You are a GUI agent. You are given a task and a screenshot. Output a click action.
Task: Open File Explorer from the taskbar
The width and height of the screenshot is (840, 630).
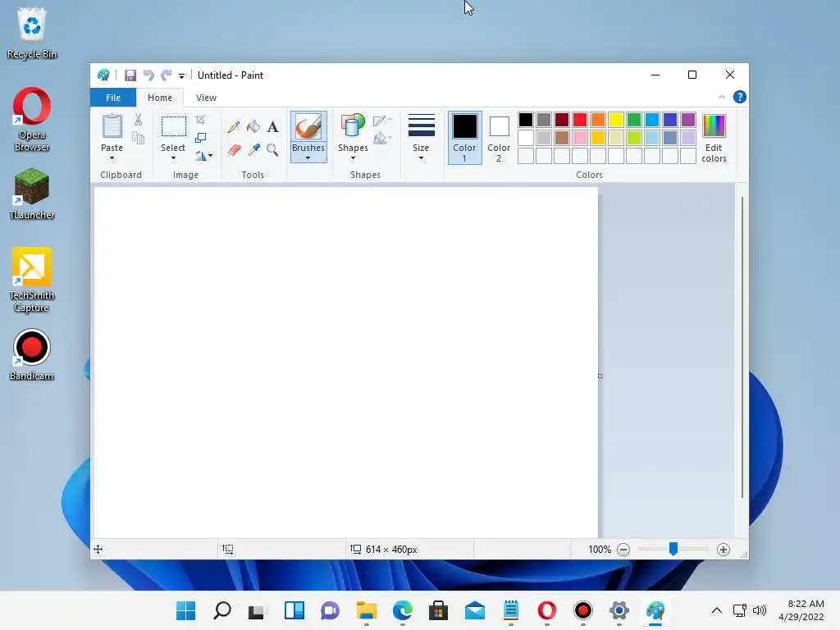(x=367, y=610)
